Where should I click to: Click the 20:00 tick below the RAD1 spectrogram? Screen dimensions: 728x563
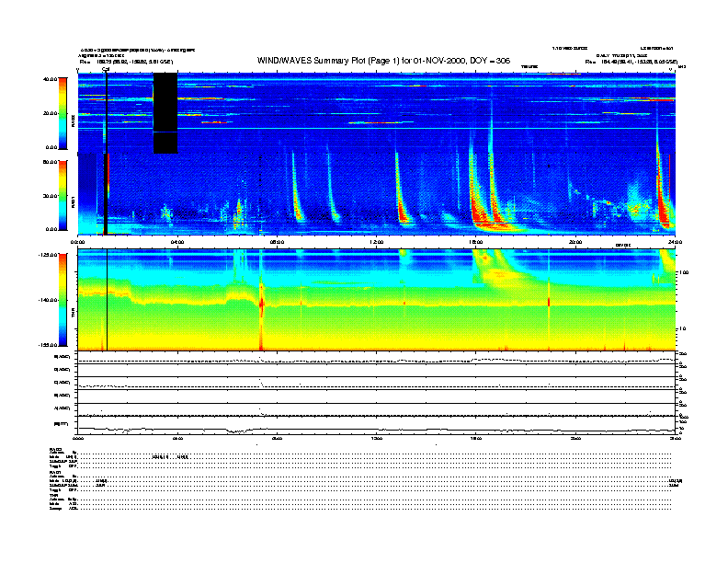point(575,242)
